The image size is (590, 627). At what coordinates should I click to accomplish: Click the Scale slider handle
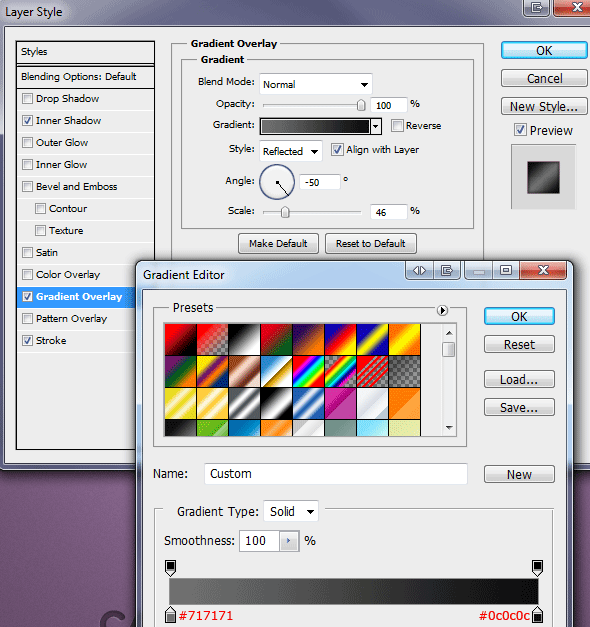coord(285,212)
